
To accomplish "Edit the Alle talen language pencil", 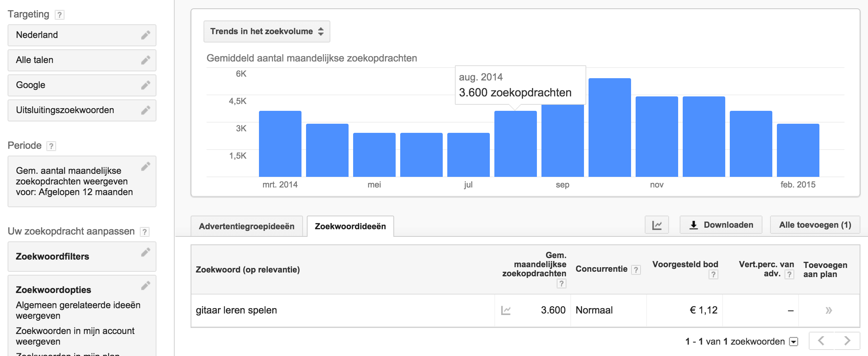I will point(146,60).
